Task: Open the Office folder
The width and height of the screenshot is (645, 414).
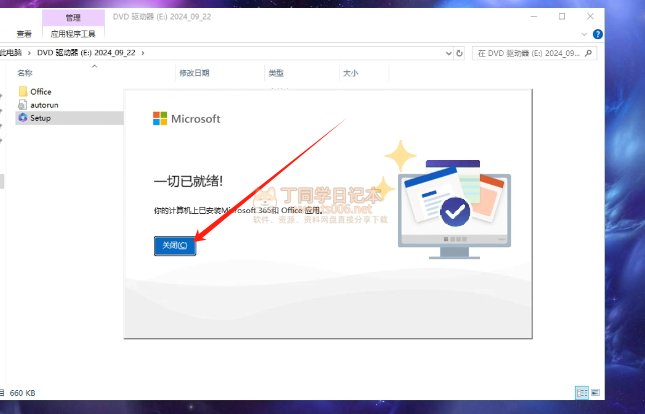Action: 35,91
